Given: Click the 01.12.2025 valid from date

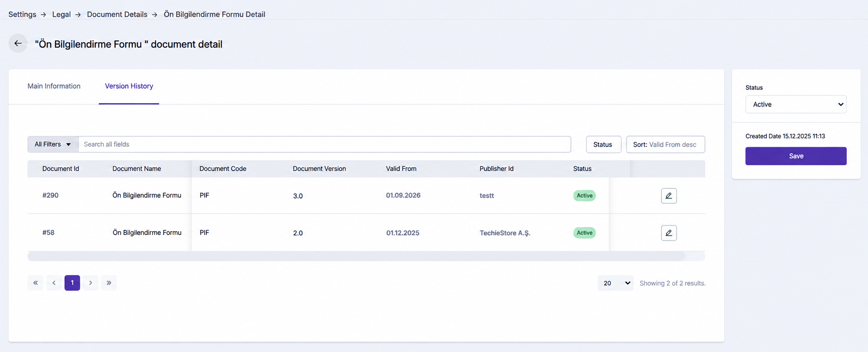Looking at the screenshot, I should [x=403, y=233].
